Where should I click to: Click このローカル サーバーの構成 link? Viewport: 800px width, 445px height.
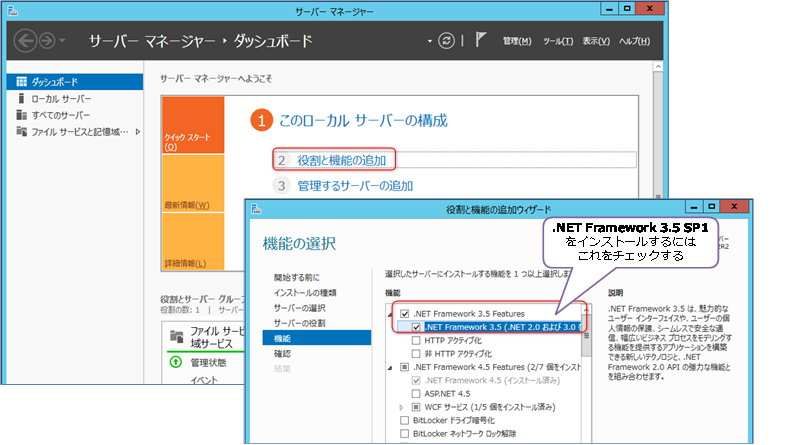(x=363, y=121)
